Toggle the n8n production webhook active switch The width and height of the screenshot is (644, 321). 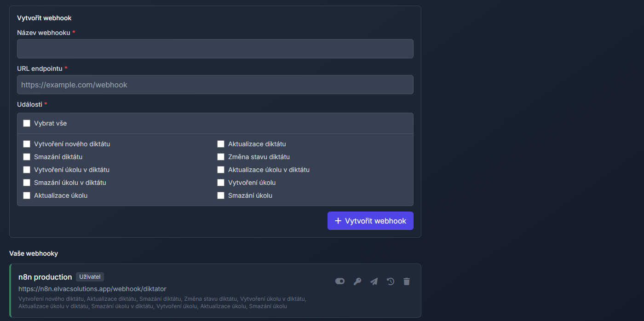pos(340,281)
